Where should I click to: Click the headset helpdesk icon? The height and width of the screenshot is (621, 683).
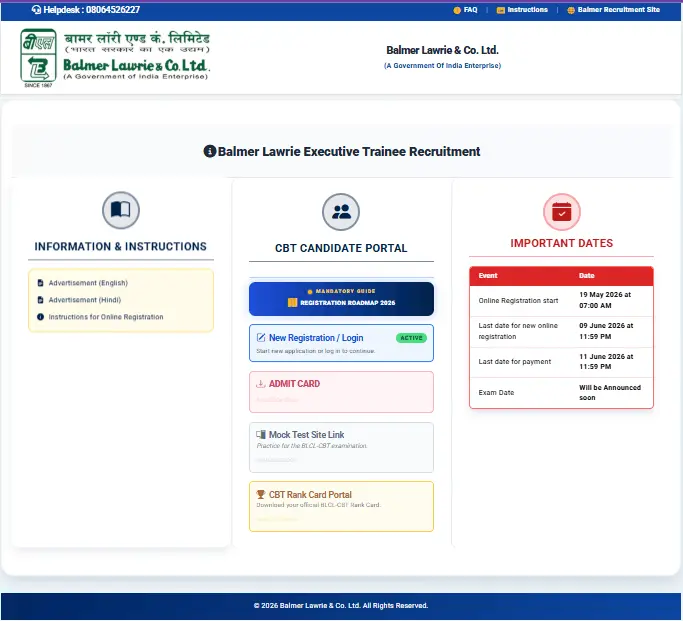36,10
